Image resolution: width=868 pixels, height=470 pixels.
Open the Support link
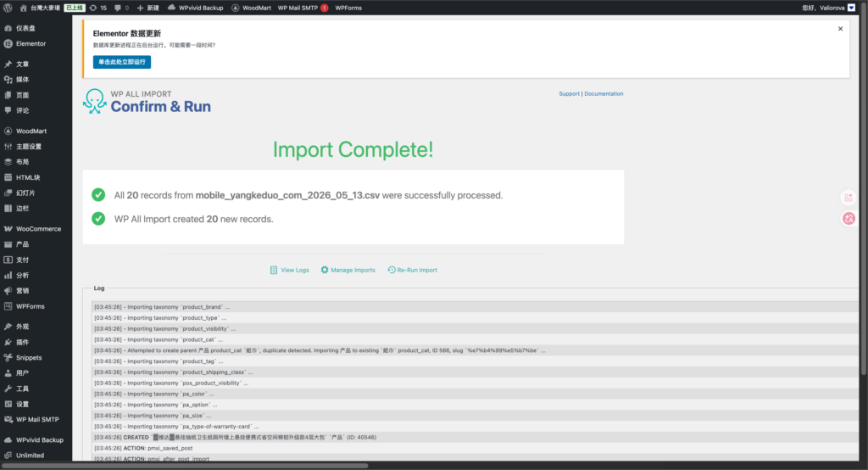[x=569, y=93]
